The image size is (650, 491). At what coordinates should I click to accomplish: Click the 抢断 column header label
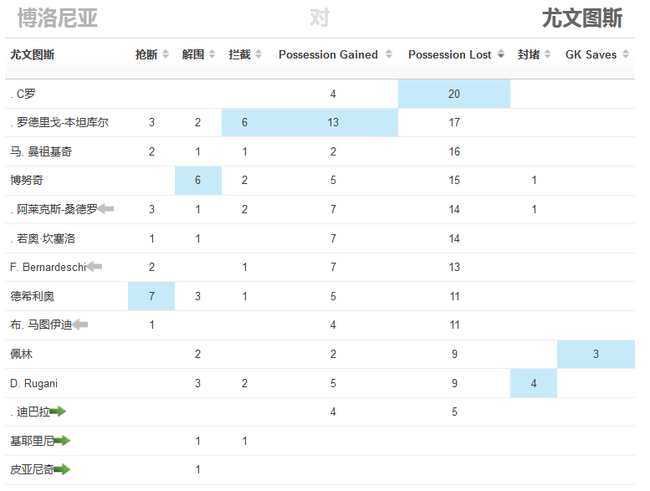(146, 54)
